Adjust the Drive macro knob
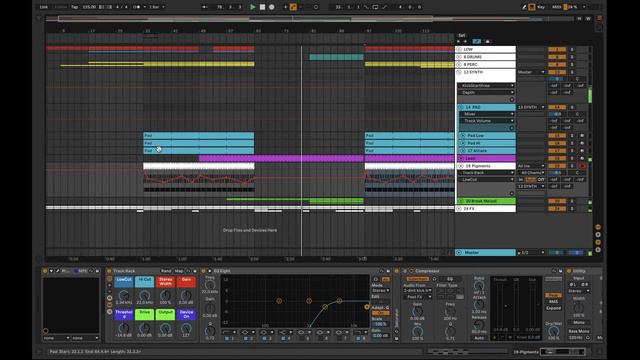This screenshot has height=360, width=640. 144,328
